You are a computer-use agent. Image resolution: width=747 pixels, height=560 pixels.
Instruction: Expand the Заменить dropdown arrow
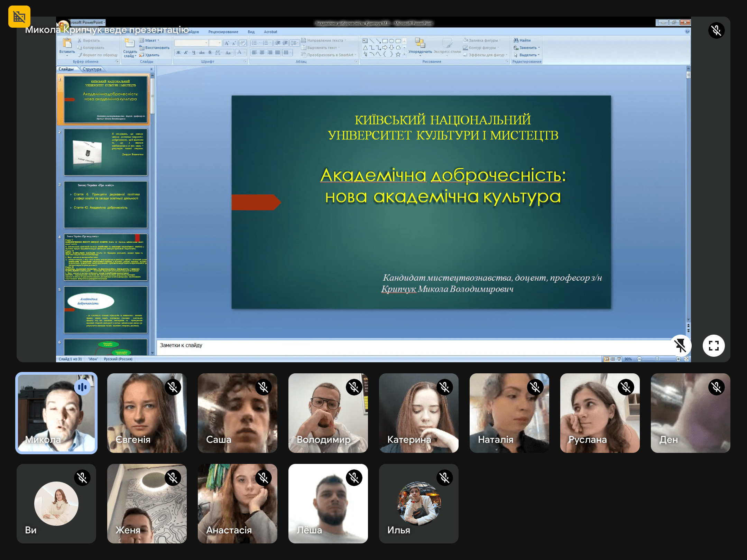pos(539,48)
